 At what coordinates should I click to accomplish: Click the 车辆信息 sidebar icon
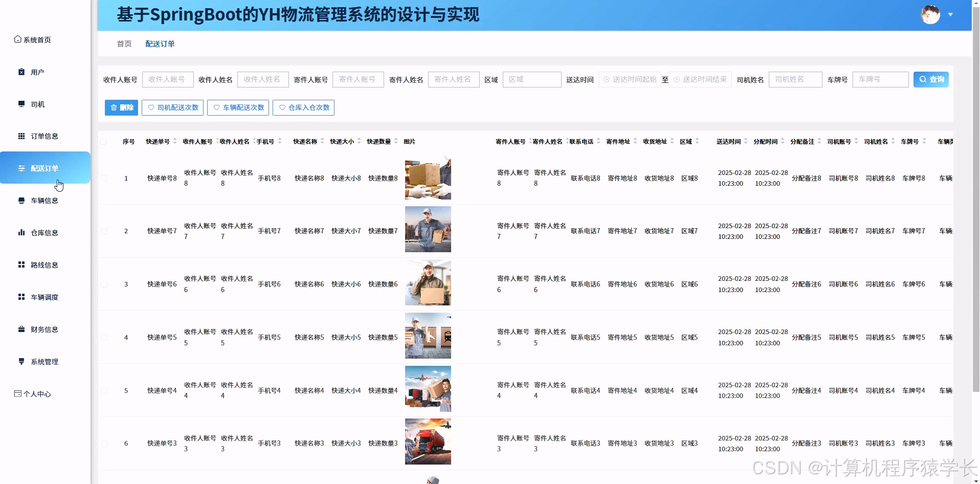point(21,200)
